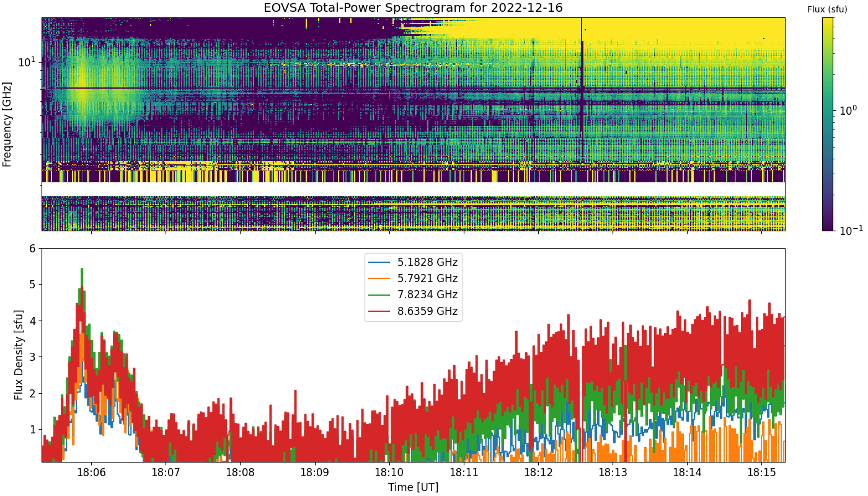
Task: Click the 18:15 time axis tick label
Action: coord(761,472)
